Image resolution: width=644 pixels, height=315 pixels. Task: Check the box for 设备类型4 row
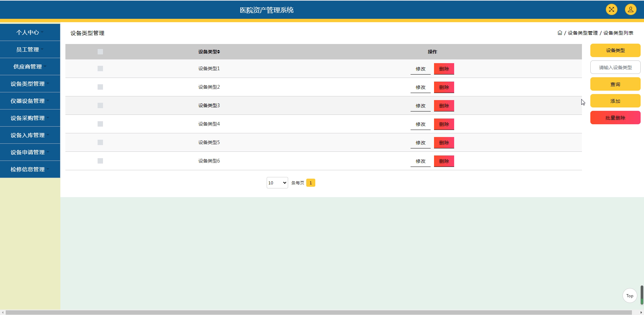(x=100, y=124)
